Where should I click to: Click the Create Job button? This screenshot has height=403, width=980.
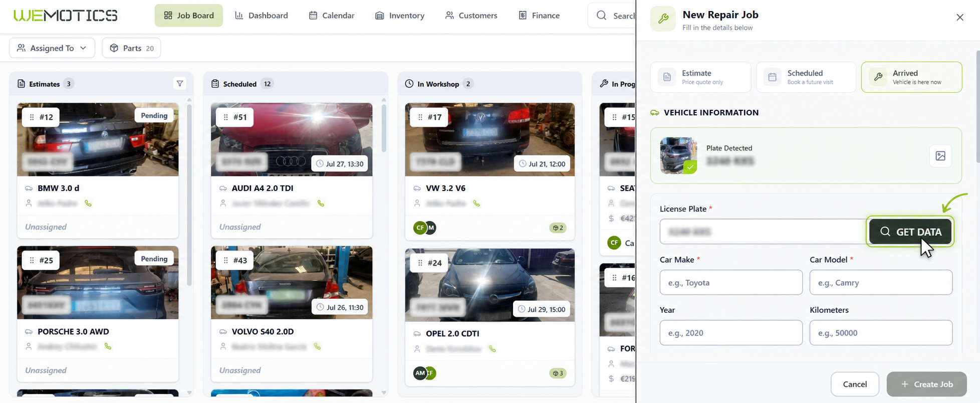(926, 384)
